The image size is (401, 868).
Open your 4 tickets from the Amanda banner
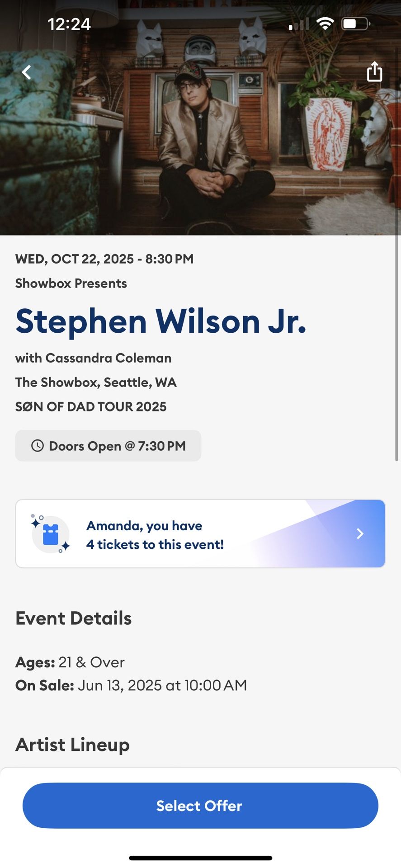[x=200, y=533]
